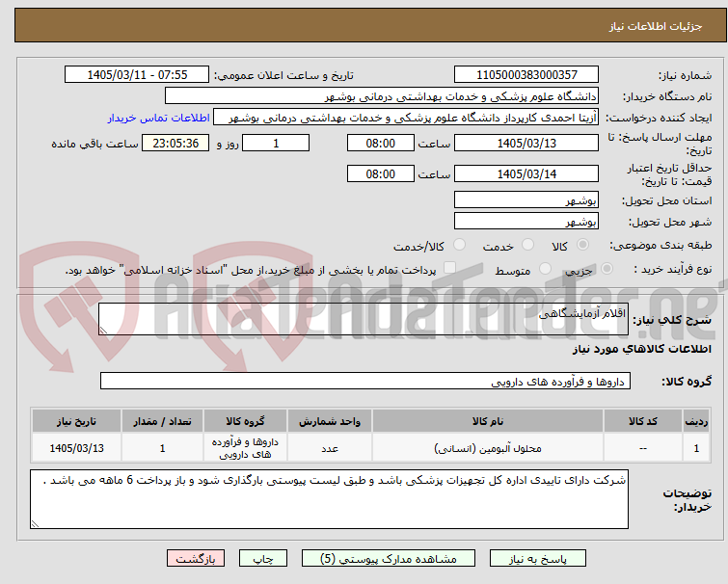Click the گروه کالا field داروها و فرآورده های دارویی
728x584 pixels.
coord(364,381)
